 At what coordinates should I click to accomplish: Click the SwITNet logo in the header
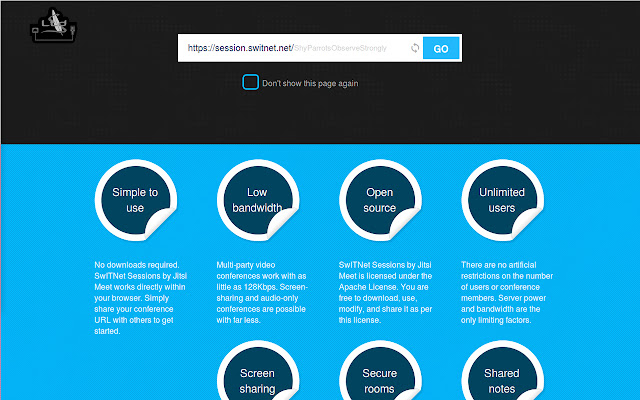[53, 25]
